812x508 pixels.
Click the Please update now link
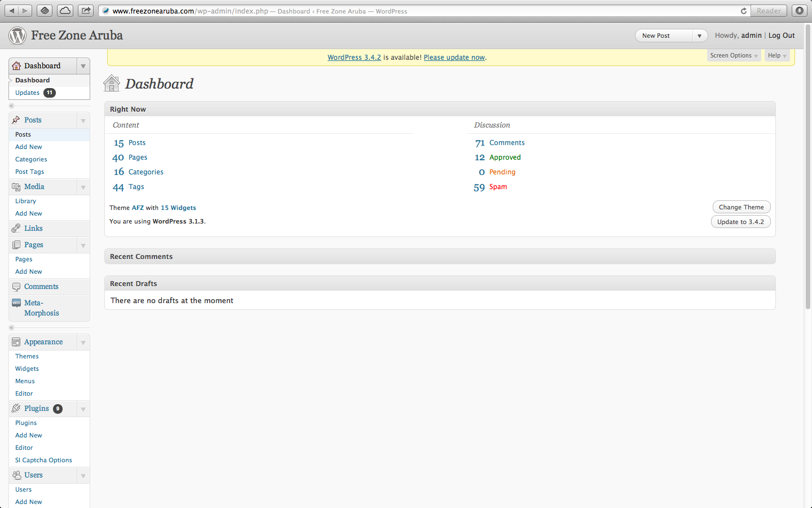pyautogui.click(x=454, y=58)
